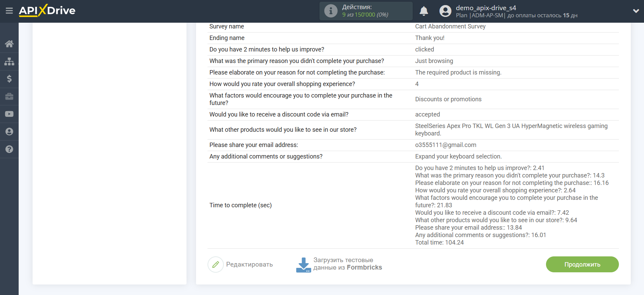The image size is (644, 295).
Task: Click the Продолжить button
Action: (x=582, y=264)
